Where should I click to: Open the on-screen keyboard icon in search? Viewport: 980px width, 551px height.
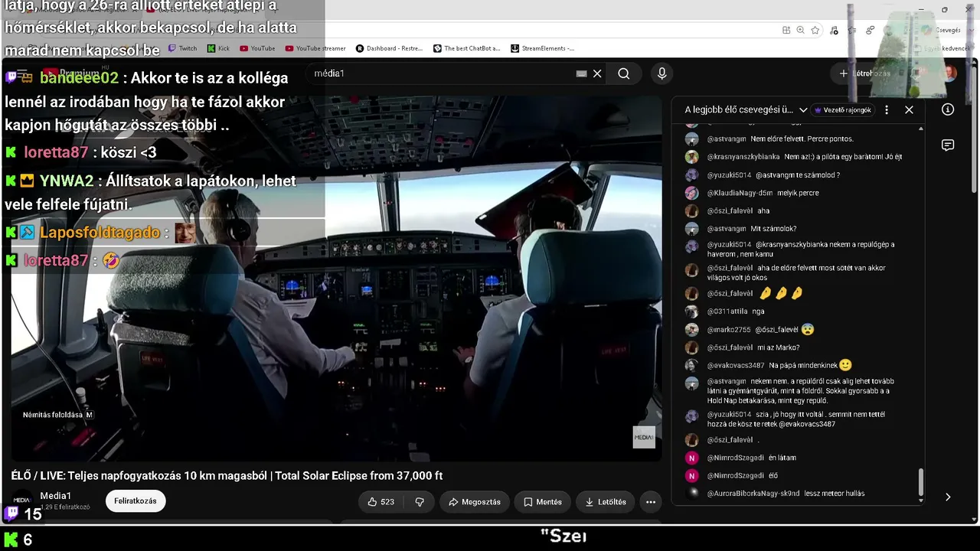[x=581, y=73]
